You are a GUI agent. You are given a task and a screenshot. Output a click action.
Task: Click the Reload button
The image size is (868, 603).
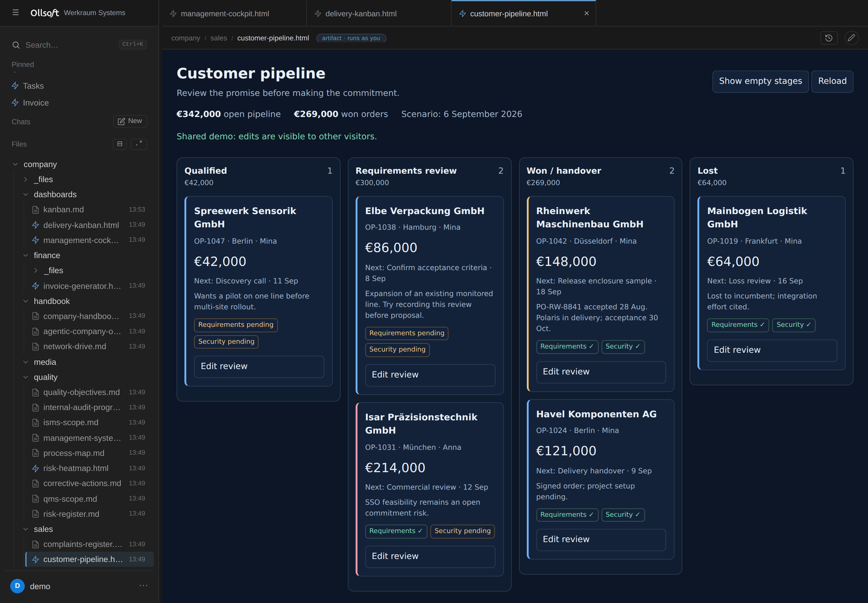832,81
